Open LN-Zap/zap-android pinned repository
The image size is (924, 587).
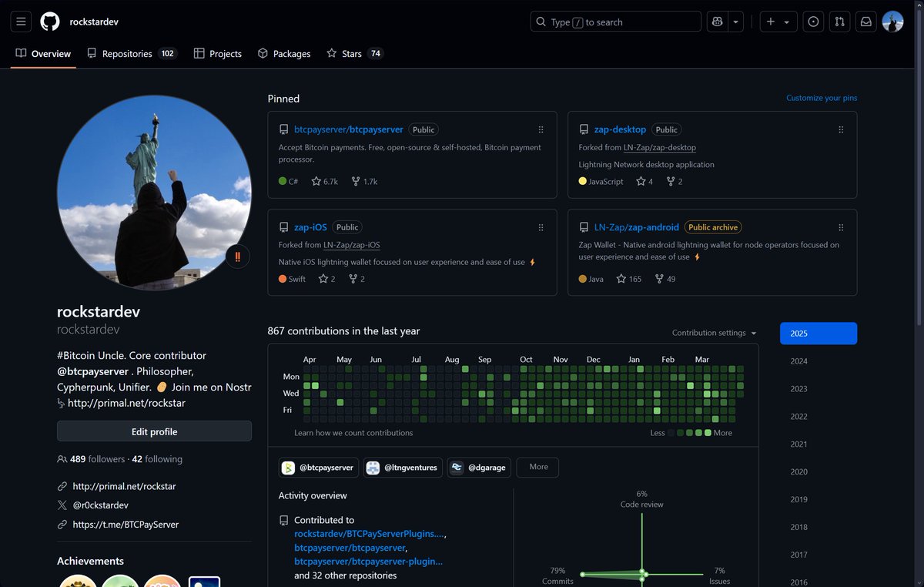[x=637, y=227]
